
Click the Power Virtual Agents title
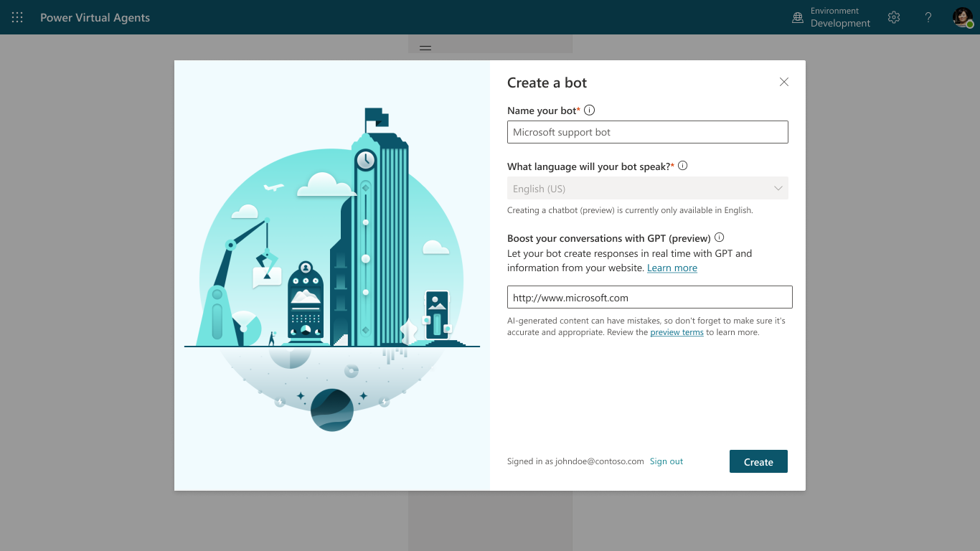pyautogui.click(x=95, y=17)
